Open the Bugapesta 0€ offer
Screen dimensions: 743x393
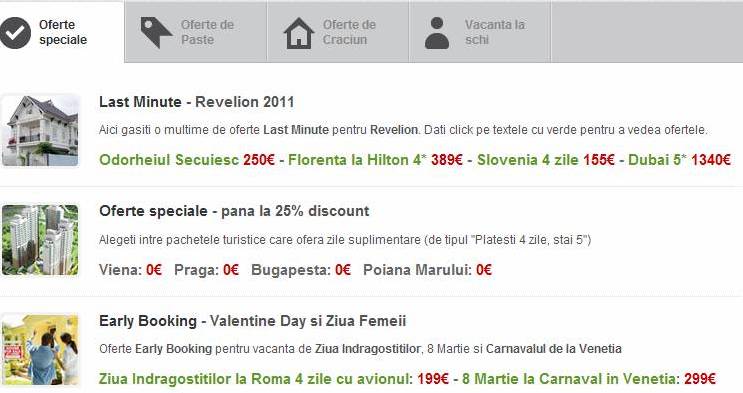[x=301, y=270]
